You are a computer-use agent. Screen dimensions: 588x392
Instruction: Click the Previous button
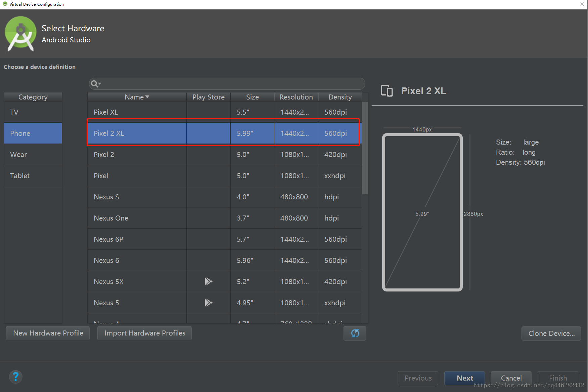[418, 378]
